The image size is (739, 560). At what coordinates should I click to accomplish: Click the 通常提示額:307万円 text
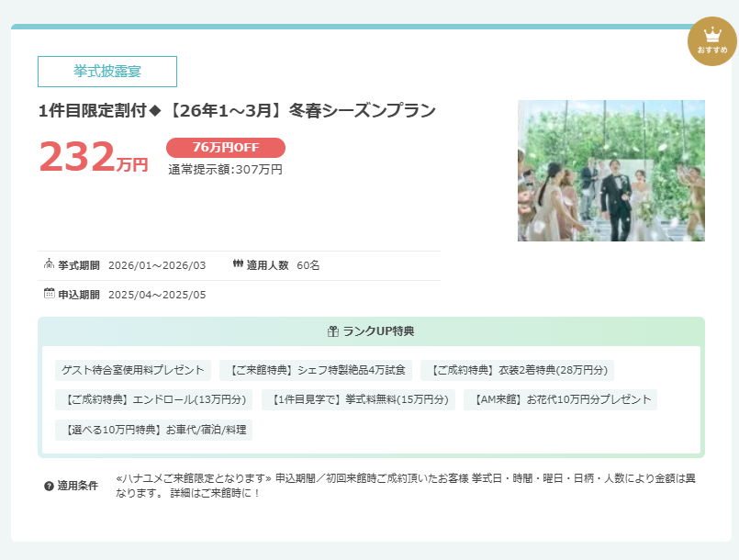click(225, 169)
